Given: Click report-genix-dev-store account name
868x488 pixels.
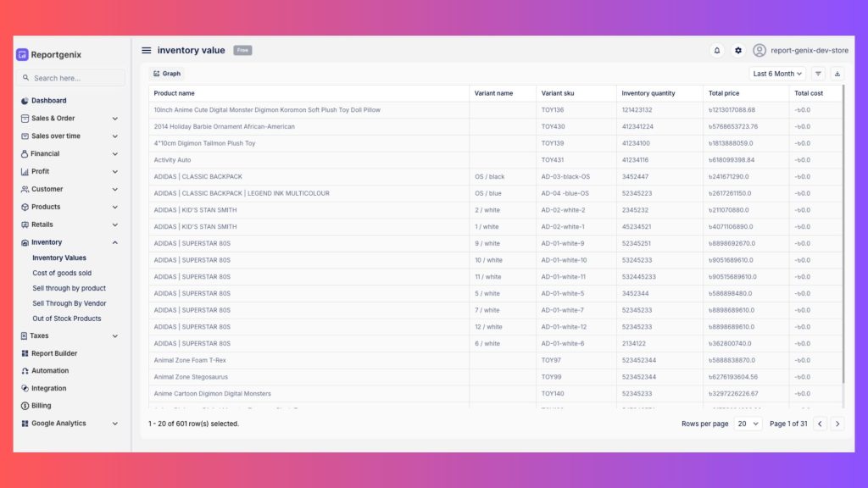Looking at the screenshot, I should tap(810, 50).
